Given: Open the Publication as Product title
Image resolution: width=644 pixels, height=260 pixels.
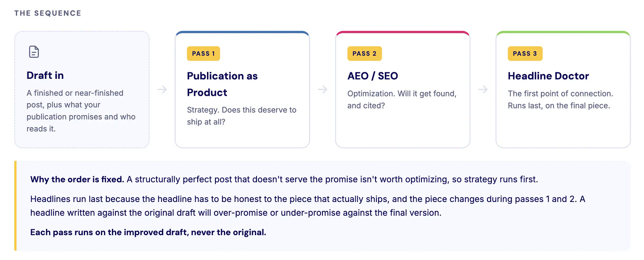Looking at the screenshot, I should 222,84.
